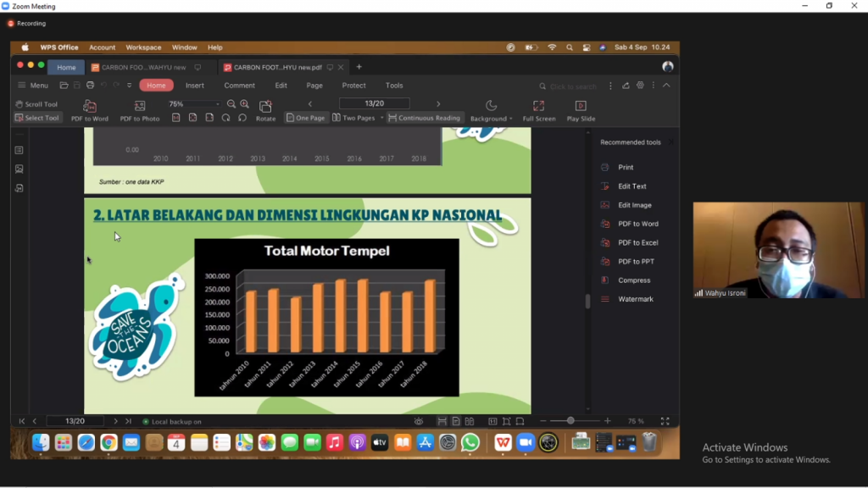Screen dimensions: 868x488
Task: Switch to One Page view
Action: (305, 118)
